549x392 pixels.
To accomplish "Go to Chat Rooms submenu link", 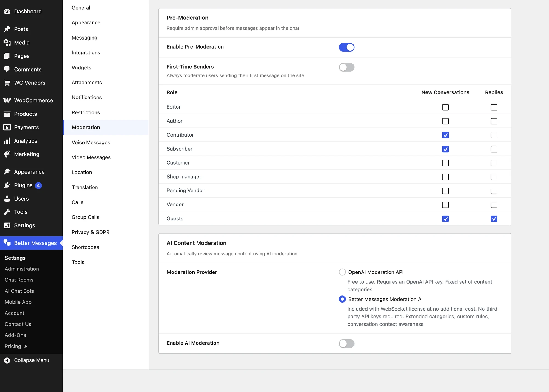I will coord(19,280).
